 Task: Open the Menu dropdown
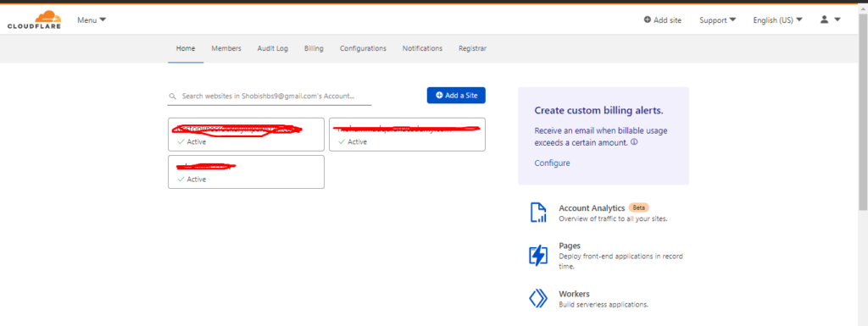click(92, 19)
